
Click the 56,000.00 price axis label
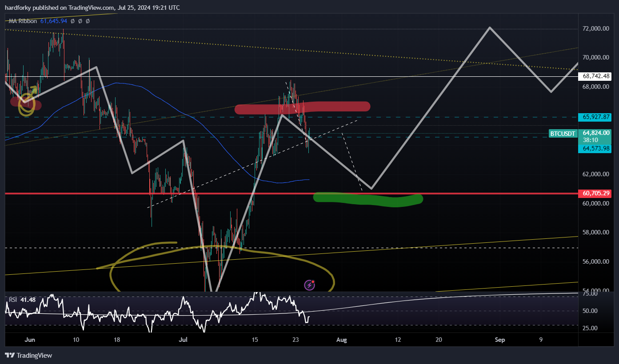click(x=596, y=261)
